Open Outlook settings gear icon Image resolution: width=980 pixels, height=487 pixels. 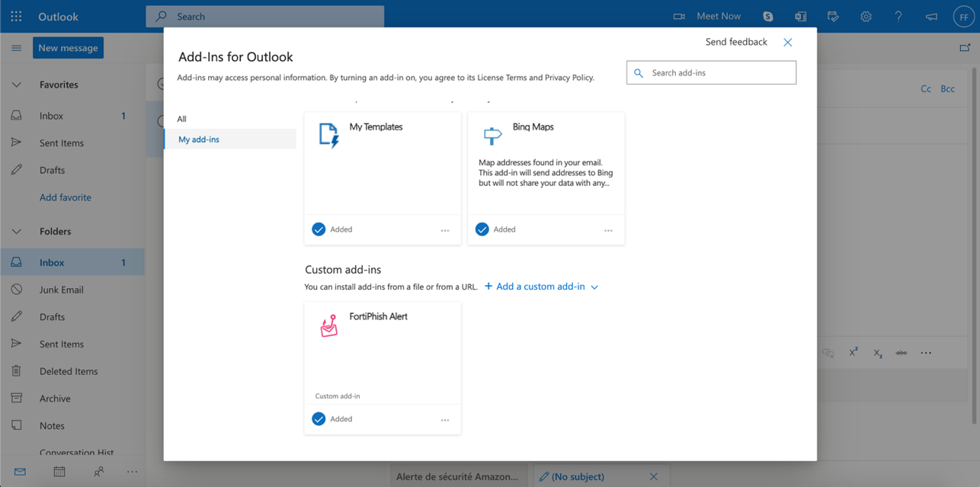(x=866, y=16)
